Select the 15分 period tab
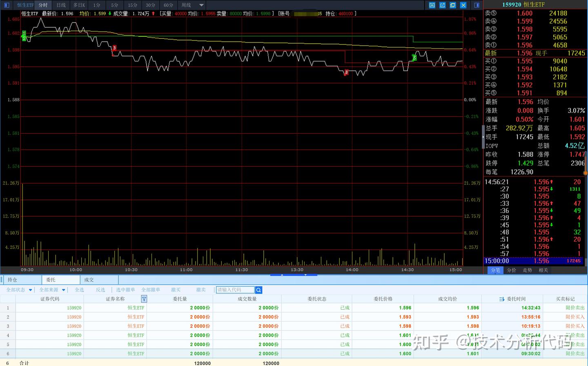Screen dimensions: 588x366 point(133,5)
